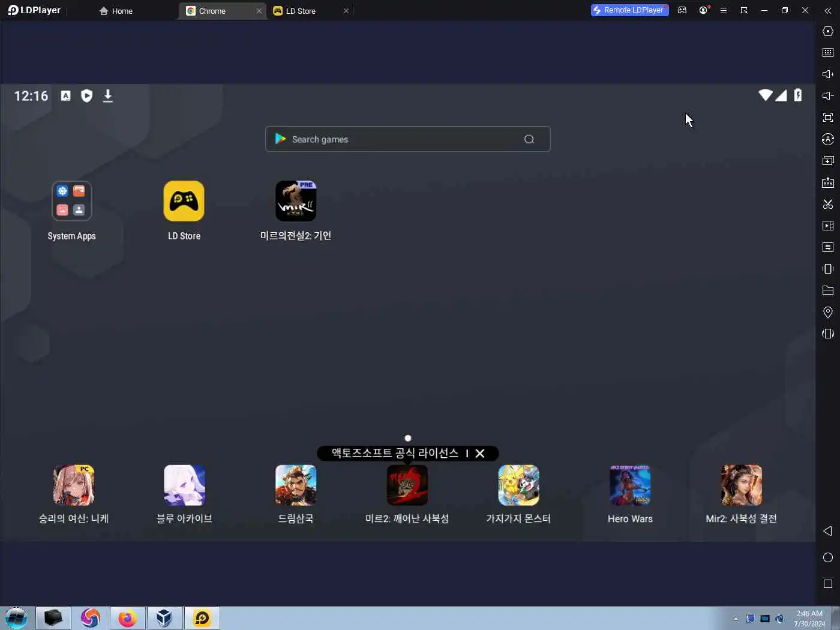
Task: Click the 액토즈소프트 공식 라이선스 banner text
Action: tap(395, 453)
